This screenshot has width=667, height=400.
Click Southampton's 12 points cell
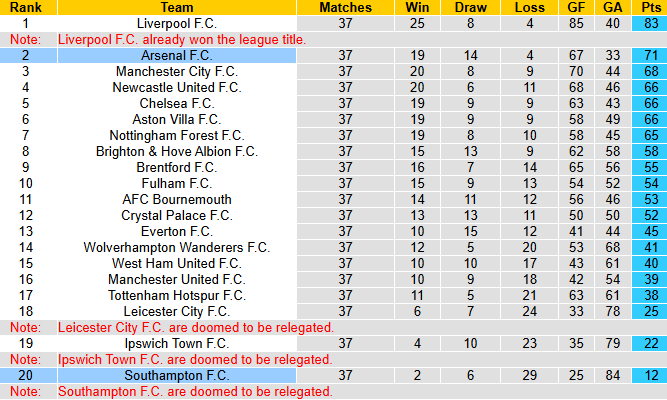(650, 376)
